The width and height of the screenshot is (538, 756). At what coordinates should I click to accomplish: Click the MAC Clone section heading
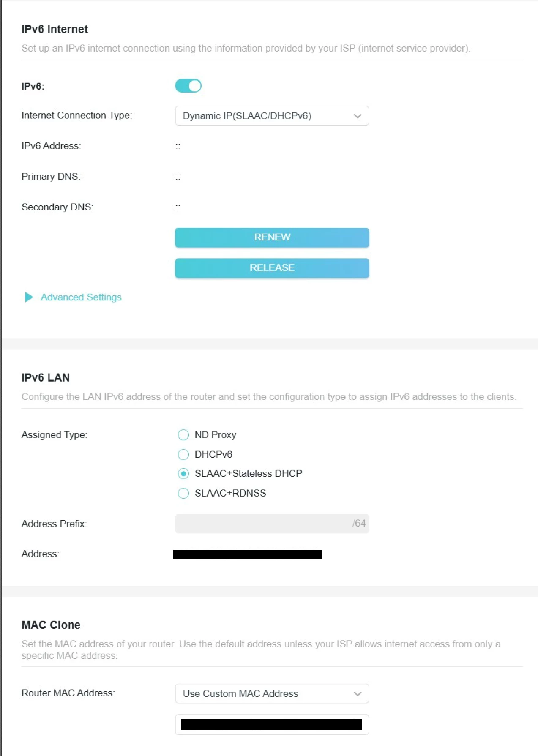(x=51, y=625)
